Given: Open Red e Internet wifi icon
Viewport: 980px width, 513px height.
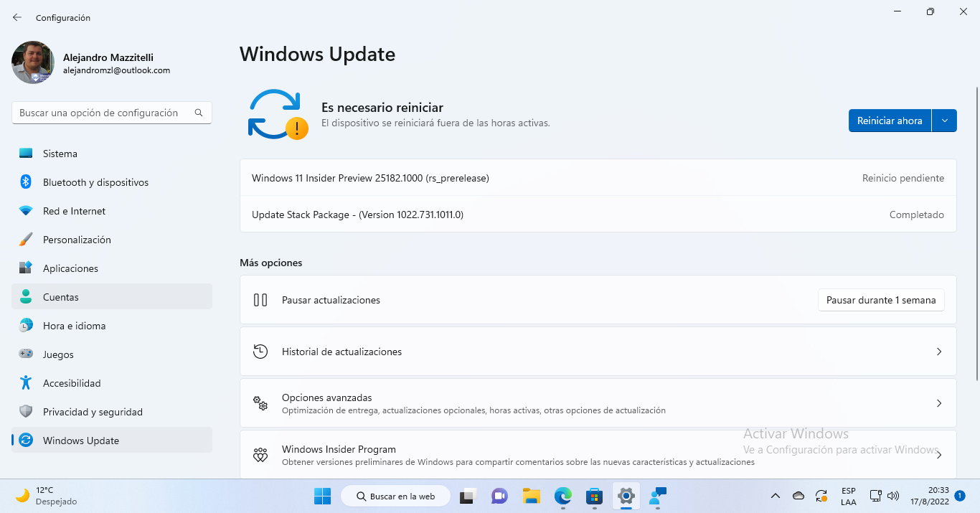Looking at the screenshot, I should point(26,211).
